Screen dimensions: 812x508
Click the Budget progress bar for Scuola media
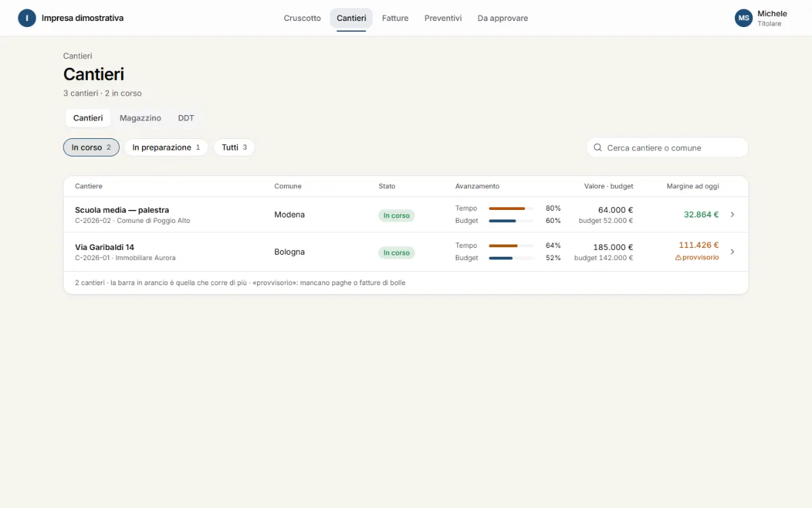512,221
